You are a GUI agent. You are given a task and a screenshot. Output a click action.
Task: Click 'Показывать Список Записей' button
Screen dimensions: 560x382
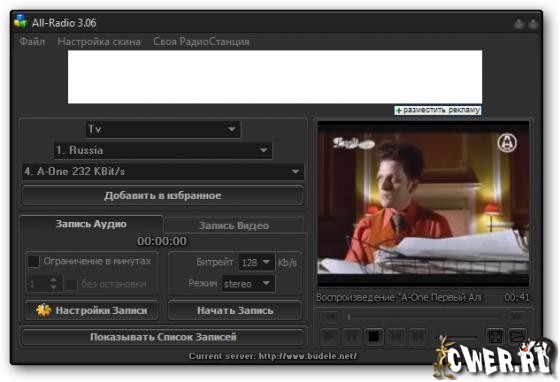(x=163, y=337)
